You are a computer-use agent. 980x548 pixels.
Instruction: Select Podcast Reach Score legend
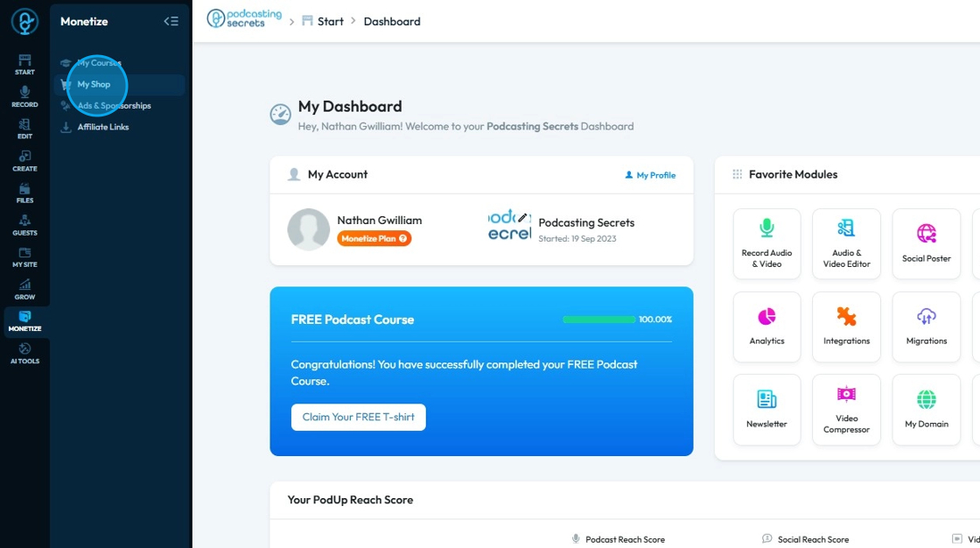(618, 539)
